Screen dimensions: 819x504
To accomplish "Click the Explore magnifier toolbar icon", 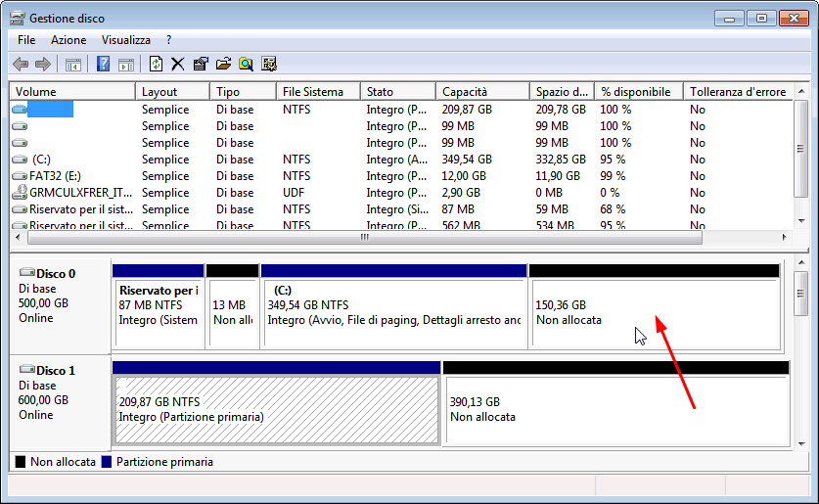I will [246, 65].
